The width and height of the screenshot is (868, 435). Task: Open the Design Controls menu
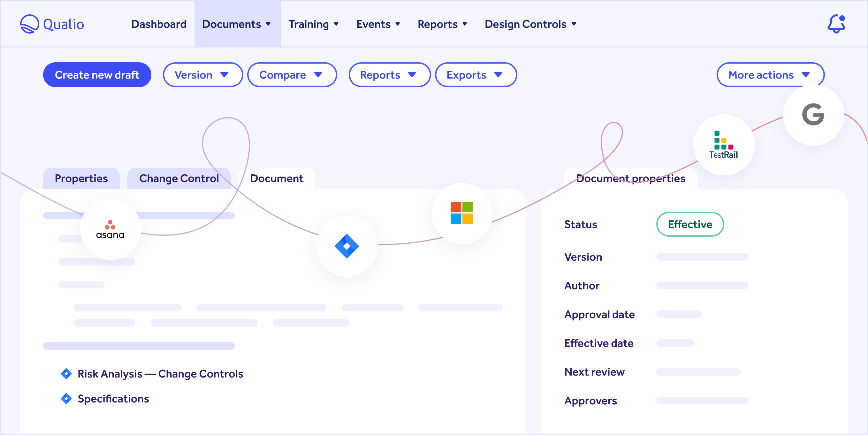pyautogui.click(x=530, y=24)
